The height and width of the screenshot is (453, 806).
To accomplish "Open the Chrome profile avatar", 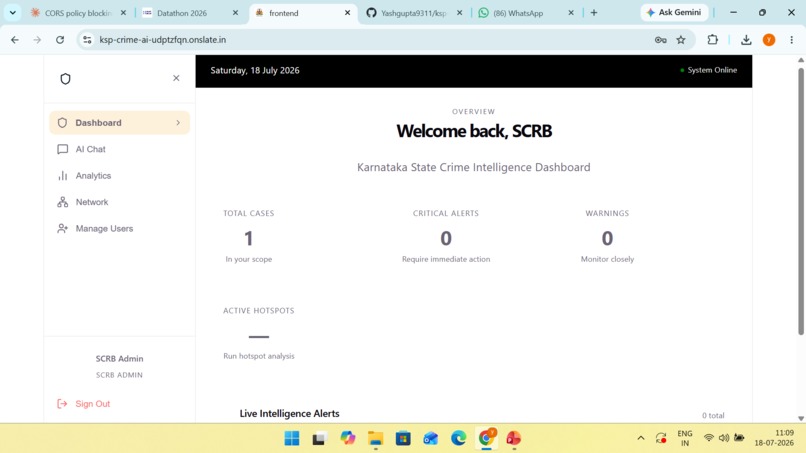I will pos(769,40).
